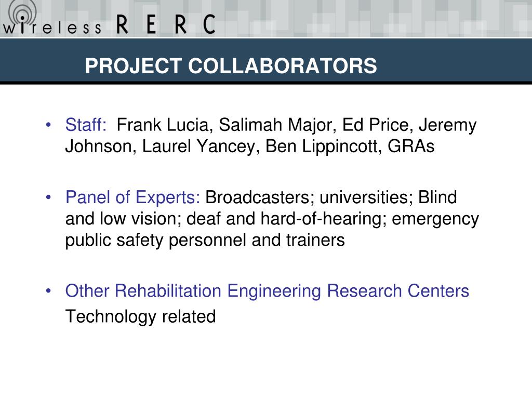Screen dimensions: 532x399
Task: Click the PROJECT COLLABORATORS title
Action: point(231,65)
